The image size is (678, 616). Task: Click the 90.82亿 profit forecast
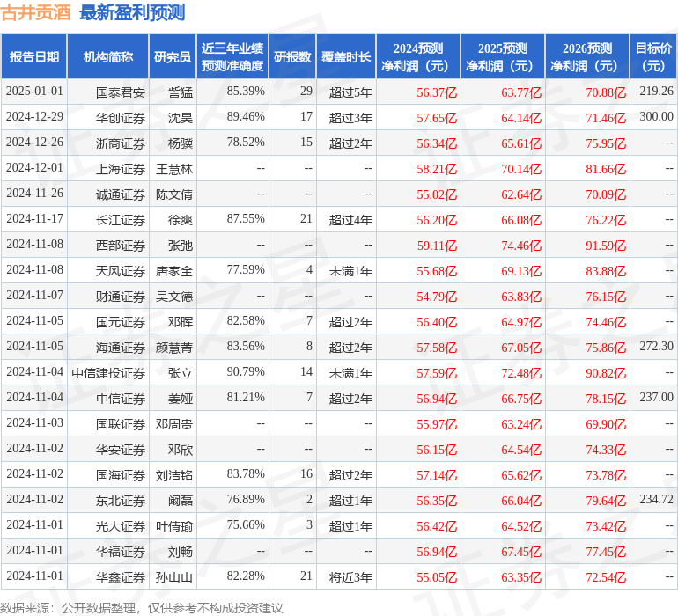tap(606, 373)
